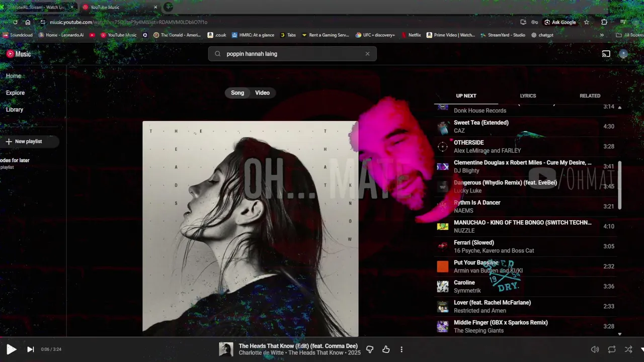Click the search magnifier icon
The height and width of the screenshot is (362, 644).
pos(217,54)
